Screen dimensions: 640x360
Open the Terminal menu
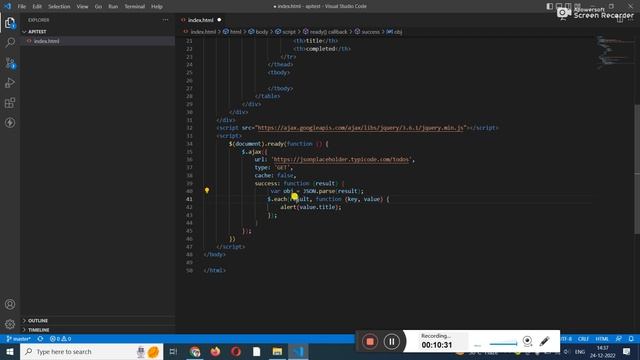135,7
